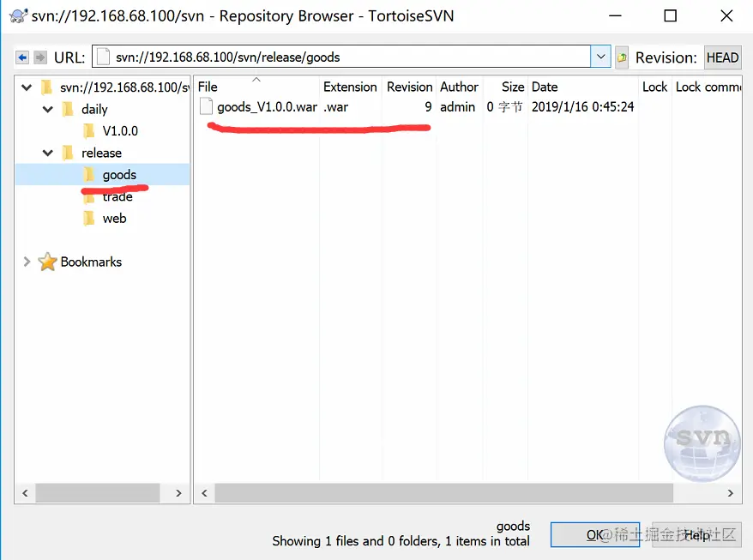Select the daily folder label
The image size is (753, 560).
point(94,110)
